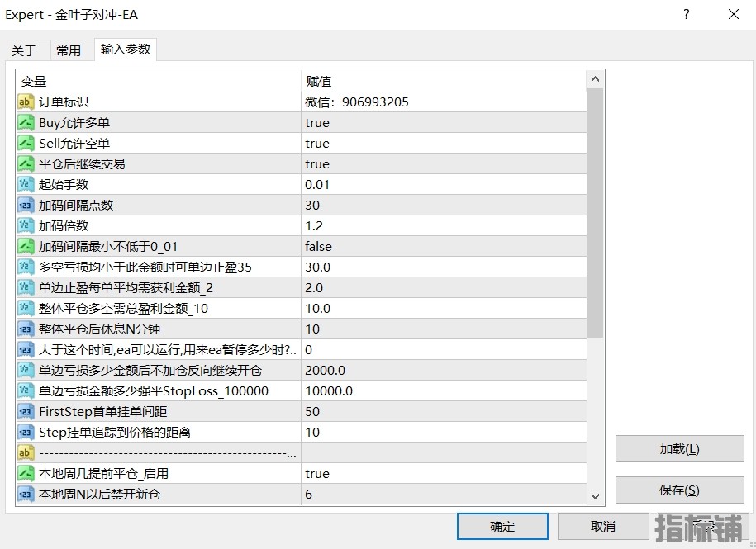Screen dimensions: 756x549
Task: Select the 本地周N以后禁开新仓 variable name
Action: pyautogui.click(x=99, y=494)
